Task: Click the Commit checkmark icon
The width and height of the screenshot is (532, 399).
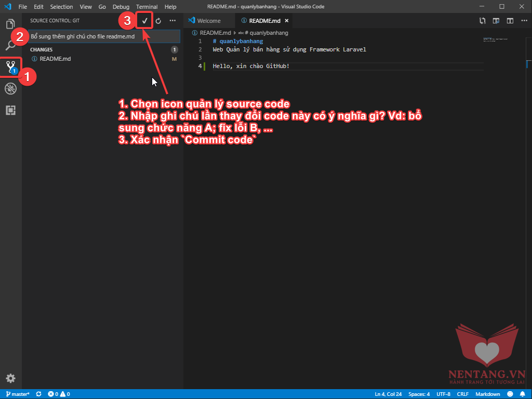Action: (145, 21)
